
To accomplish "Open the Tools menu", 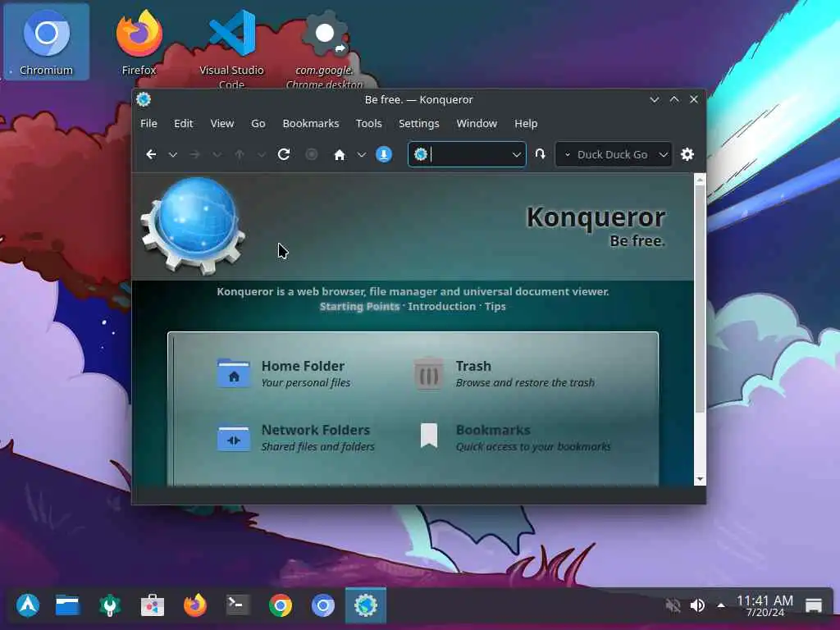I will coord(368,124).
